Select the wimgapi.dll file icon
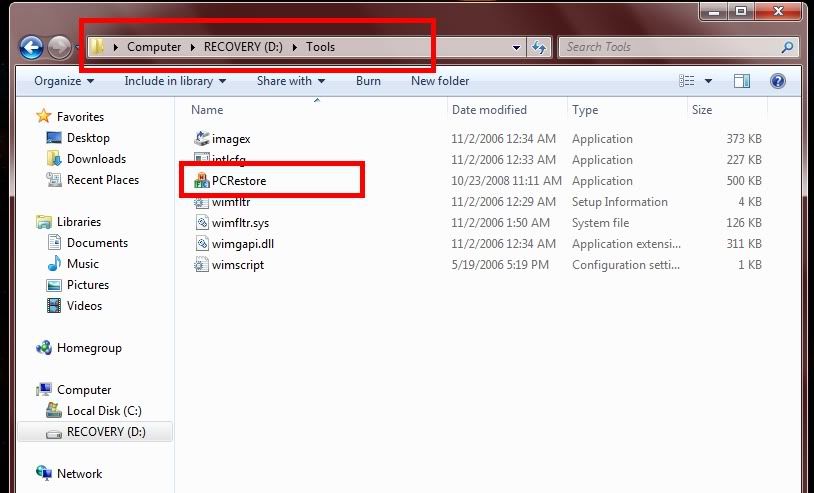 point(201,243)
